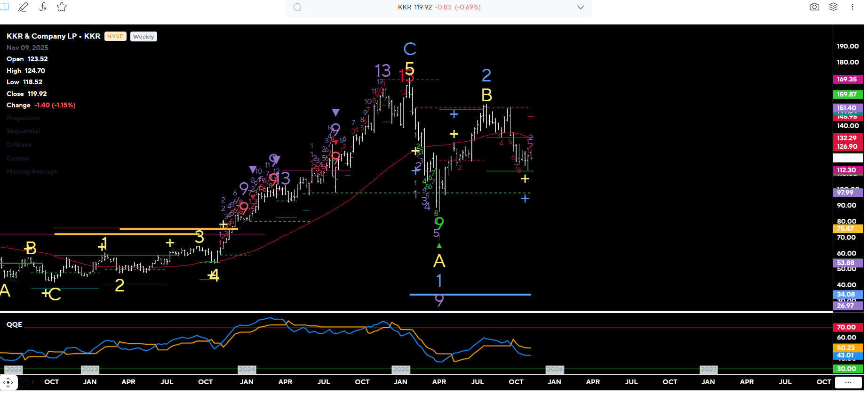Open the Weekly timeframe selector
Viewport: 868px width, 395px height.
click(x=143, y=37)
